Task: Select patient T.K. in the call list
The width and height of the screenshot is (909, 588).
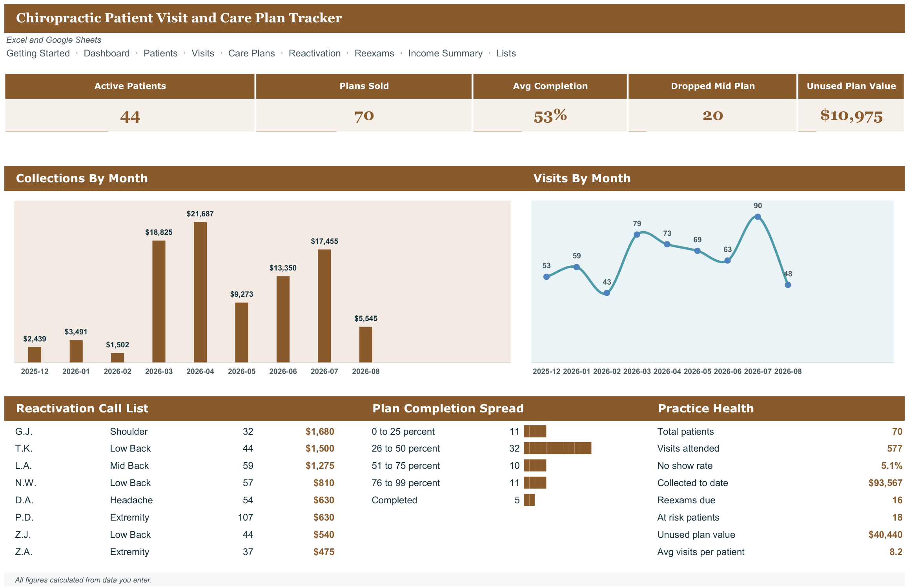Action: [x=24, y=448]
